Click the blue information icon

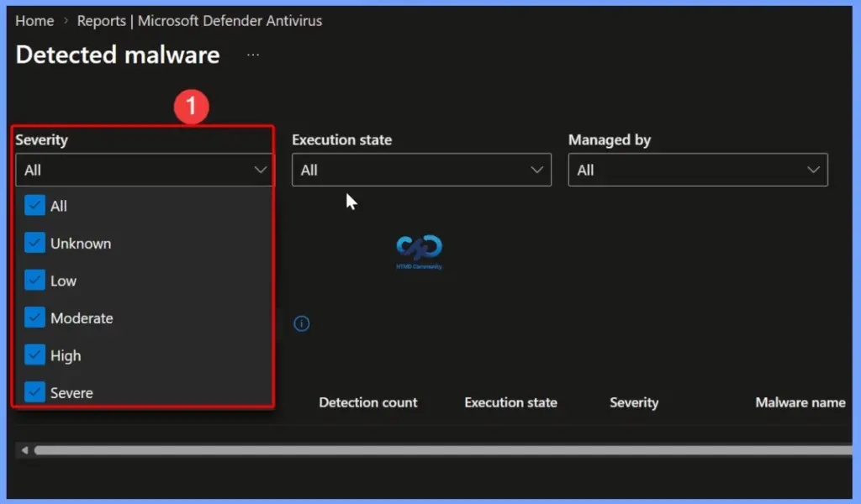(x=302, y=323)
